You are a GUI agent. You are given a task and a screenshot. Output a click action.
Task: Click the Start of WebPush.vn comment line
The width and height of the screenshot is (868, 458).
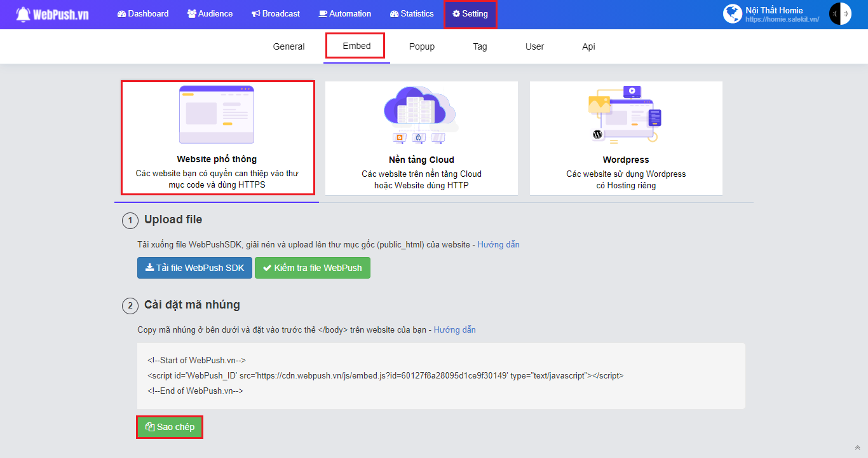point(196,361)
